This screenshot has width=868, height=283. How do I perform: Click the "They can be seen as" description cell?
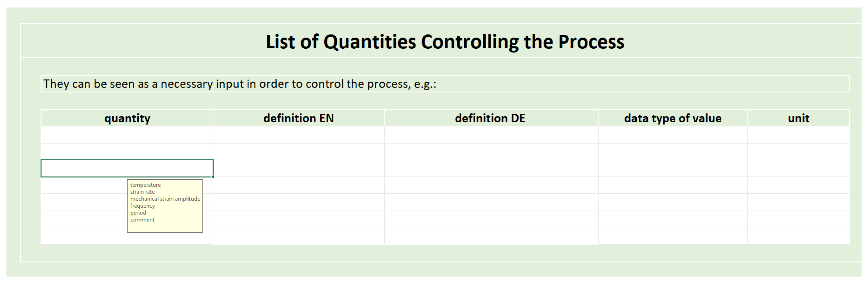[445, 84]
